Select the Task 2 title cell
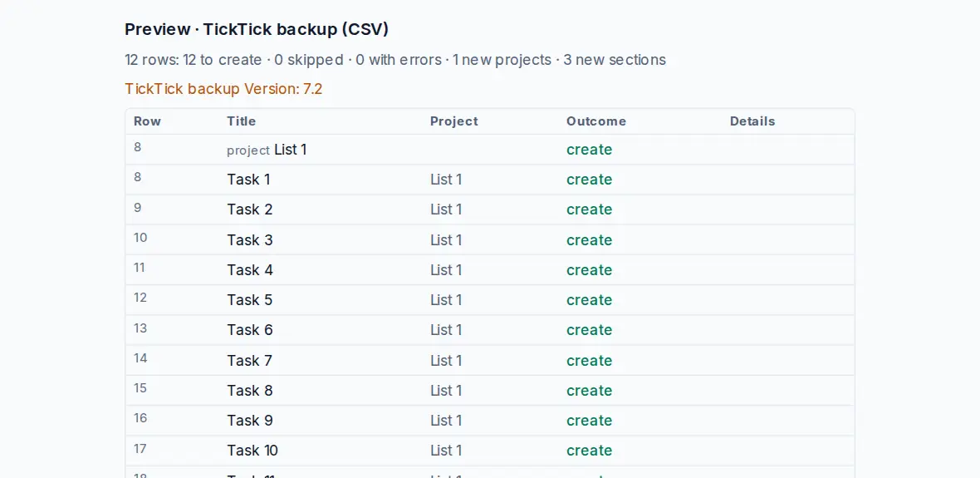 pyautogui.click(x=250, y=209)
